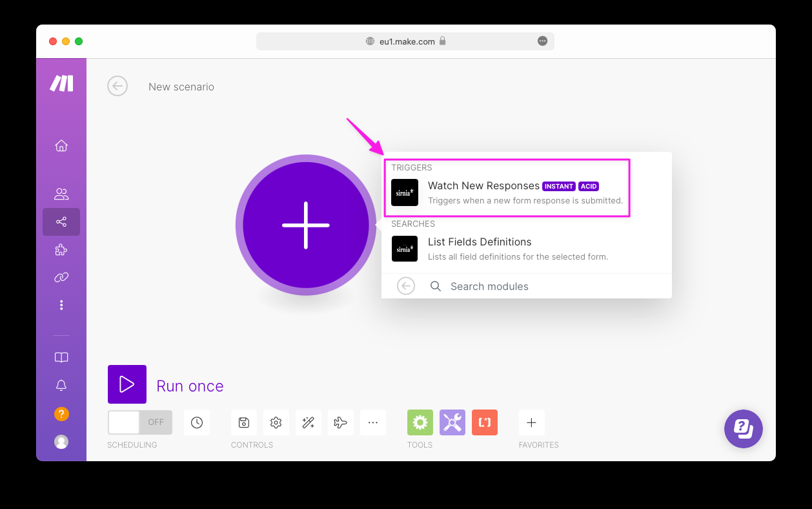Open the orange Help question icon
The image size is (812, 509).
click(61, 414)
